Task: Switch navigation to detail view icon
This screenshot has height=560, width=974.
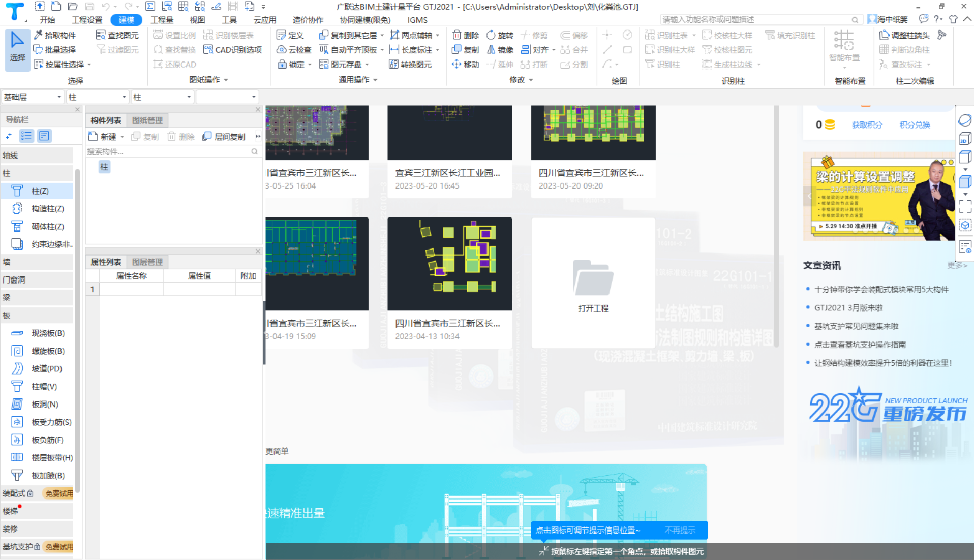Action: pyautogui.click(x=44, y=136)
